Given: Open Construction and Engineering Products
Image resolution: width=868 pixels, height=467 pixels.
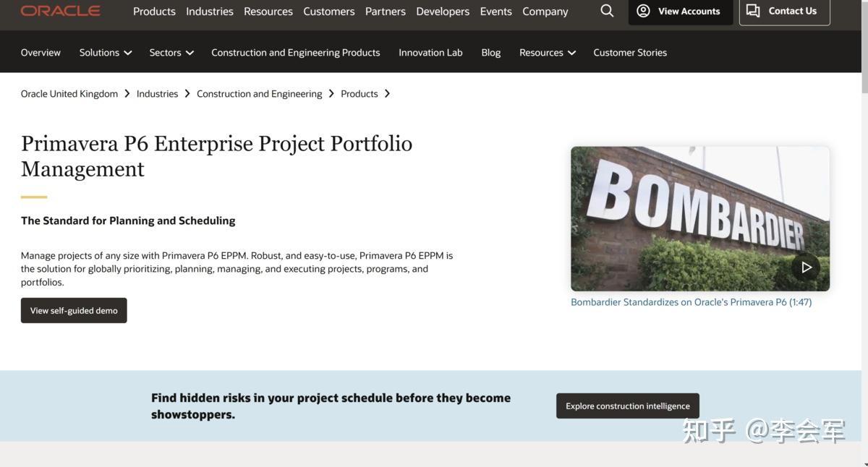Looking at the screenshot, I should (x=295, y=52).
